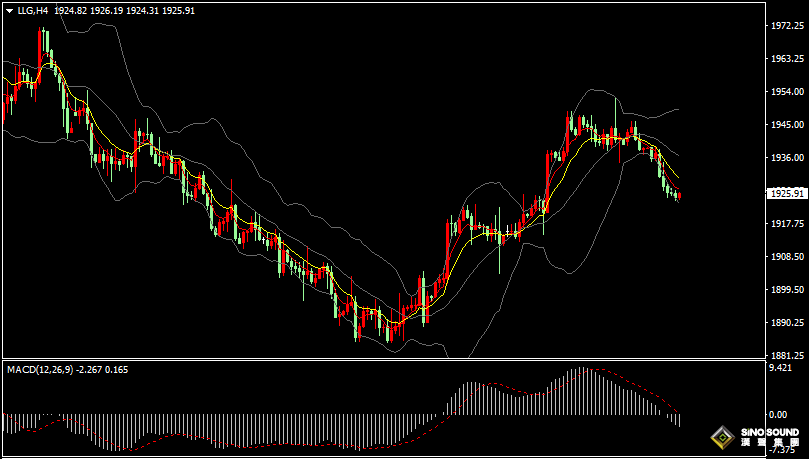Click the 9.421 MACD scale value

coord(780,368)
